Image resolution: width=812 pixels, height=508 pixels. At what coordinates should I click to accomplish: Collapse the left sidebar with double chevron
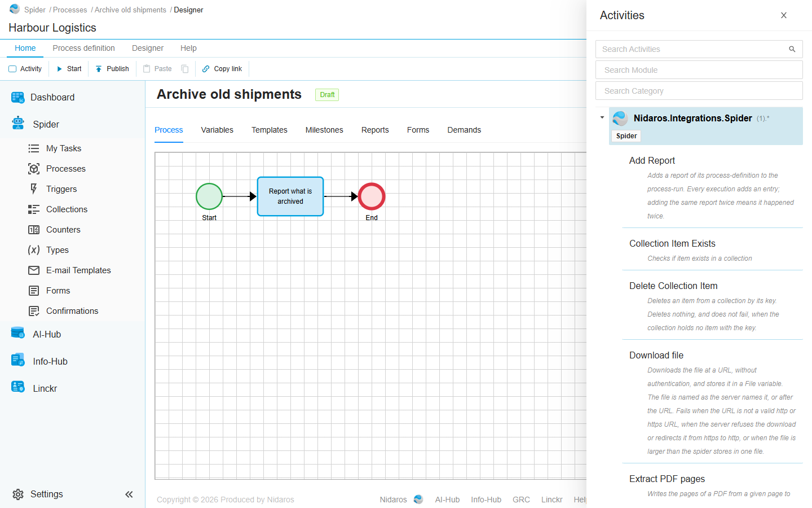[x=129, y=494]
